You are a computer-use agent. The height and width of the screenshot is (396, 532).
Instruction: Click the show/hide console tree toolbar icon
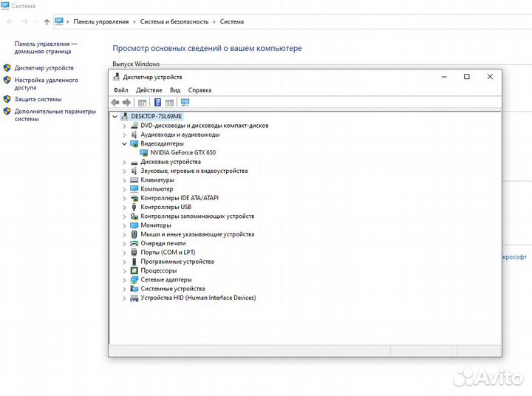coord(143,103)
